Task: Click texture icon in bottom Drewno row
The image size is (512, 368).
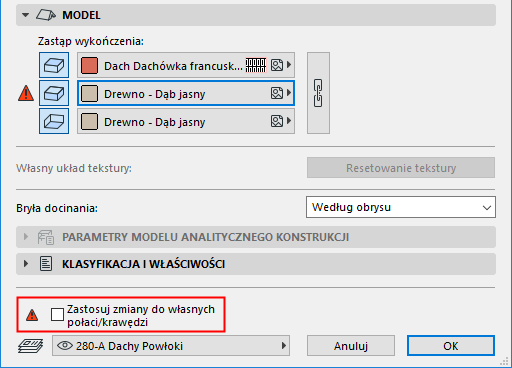Action: (x=277, y=121)
